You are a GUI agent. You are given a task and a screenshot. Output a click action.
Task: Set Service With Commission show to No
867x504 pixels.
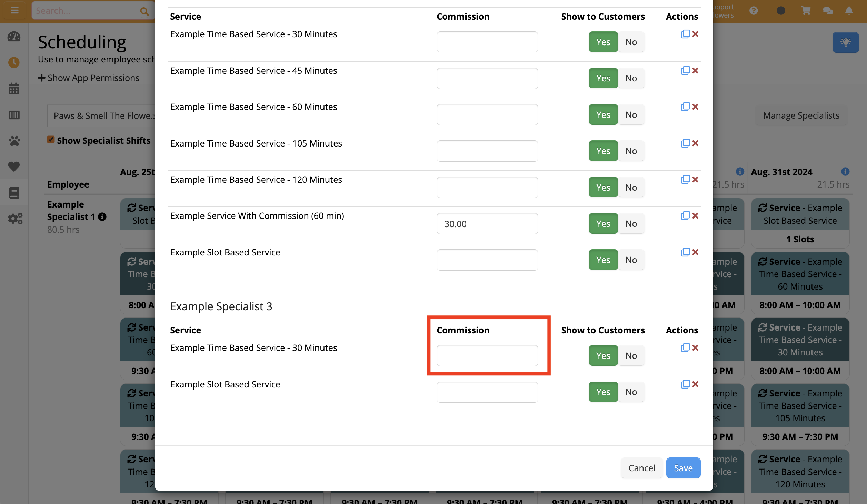coord(631,224)
